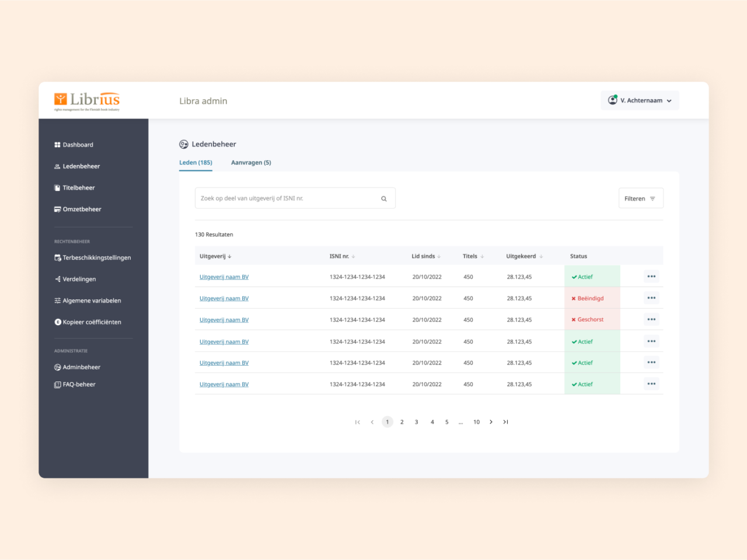Open Algemene variabelen settings icon
The height and width of the screenshot is (560, 747).
(x=57, y=300)
